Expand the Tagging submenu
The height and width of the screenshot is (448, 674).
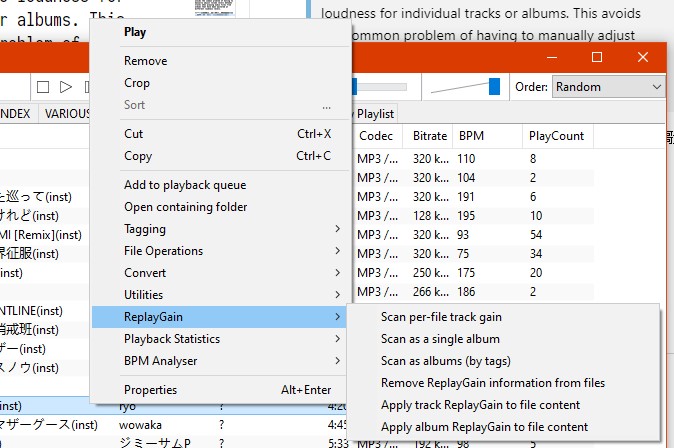coord(220,229)
